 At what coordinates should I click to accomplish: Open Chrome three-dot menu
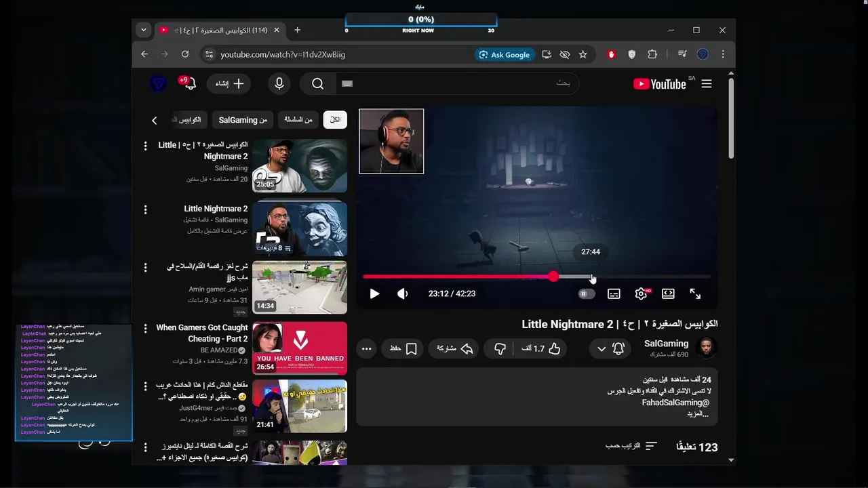point(723,54)
